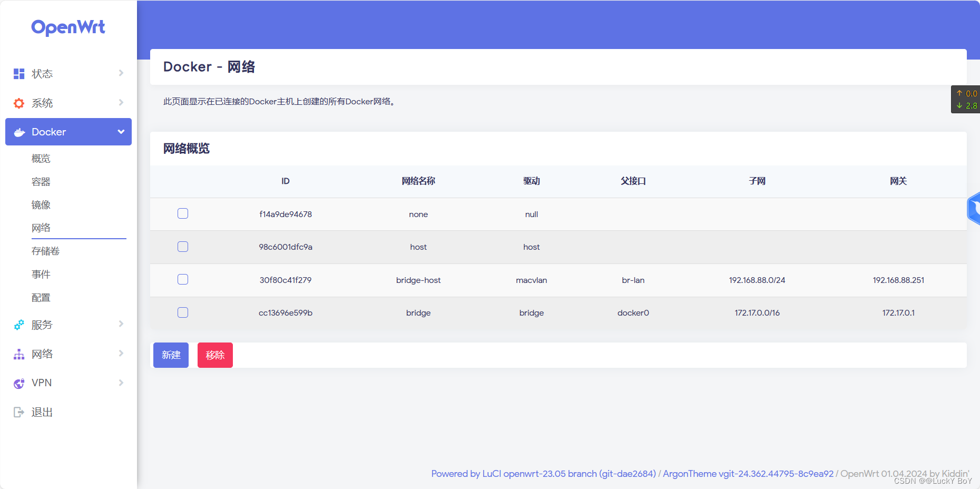
Task: Select the active Docker 网络 submenu item
Action: click(41, 228)
